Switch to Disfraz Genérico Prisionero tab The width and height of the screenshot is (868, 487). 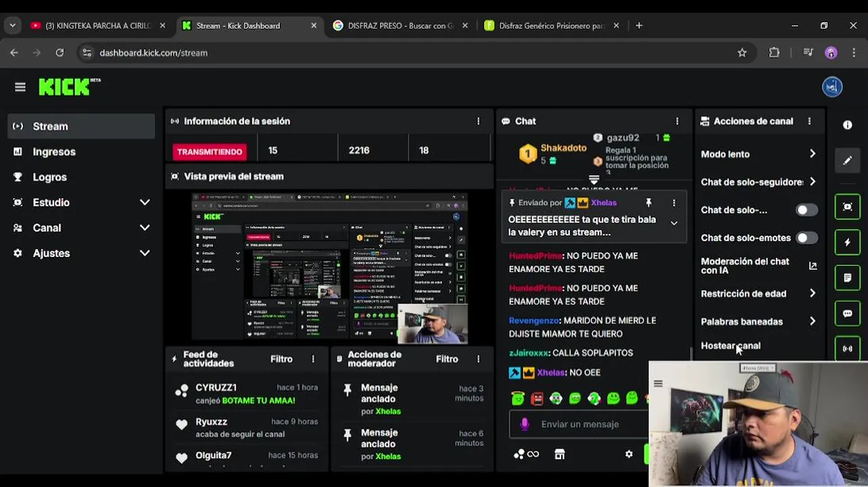pyautogui.click(x=552, y=26)
